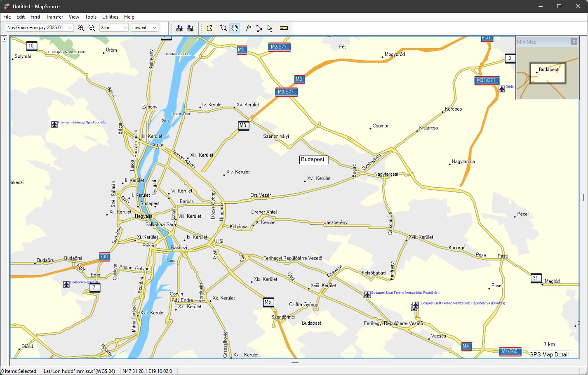The height and width of the screenshot is (375, 588).
Task: Click the Nagytarcsa town label
Action: pyautogui.click(x=463, y=162)
